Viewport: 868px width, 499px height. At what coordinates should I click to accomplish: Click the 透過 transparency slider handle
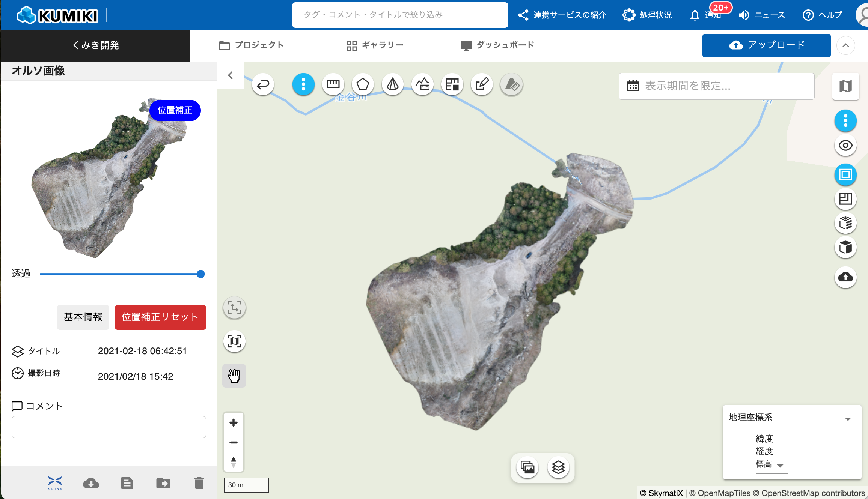point(201,274)
